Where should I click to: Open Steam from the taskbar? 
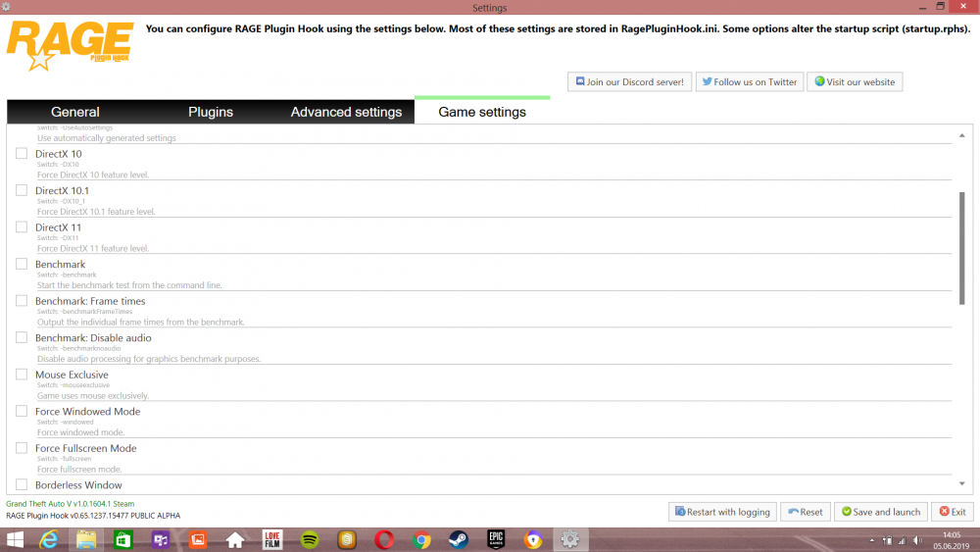point(459,539)
